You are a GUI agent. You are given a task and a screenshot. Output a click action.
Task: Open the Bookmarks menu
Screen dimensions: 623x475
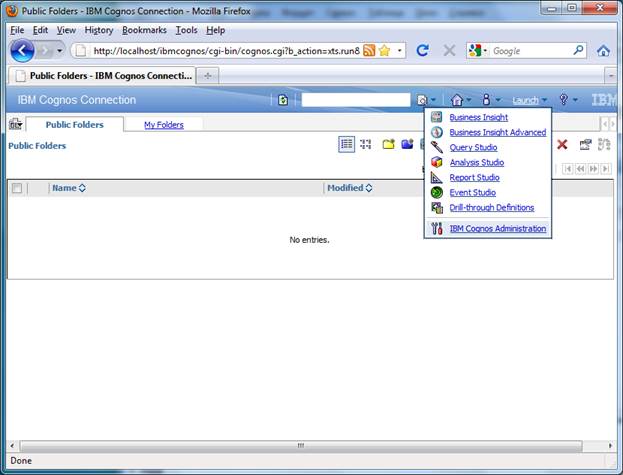144,30
